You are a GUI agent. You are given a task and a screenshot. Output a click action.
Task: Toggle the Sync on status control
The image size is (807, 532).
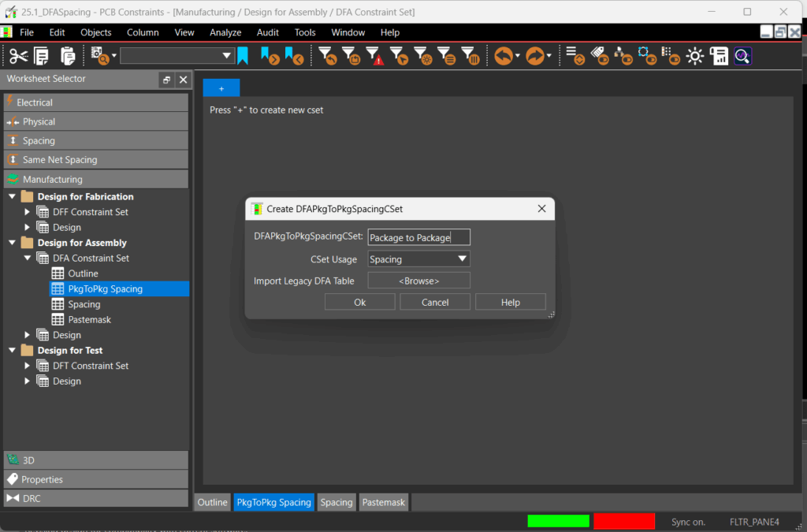[x=688, y=521]
